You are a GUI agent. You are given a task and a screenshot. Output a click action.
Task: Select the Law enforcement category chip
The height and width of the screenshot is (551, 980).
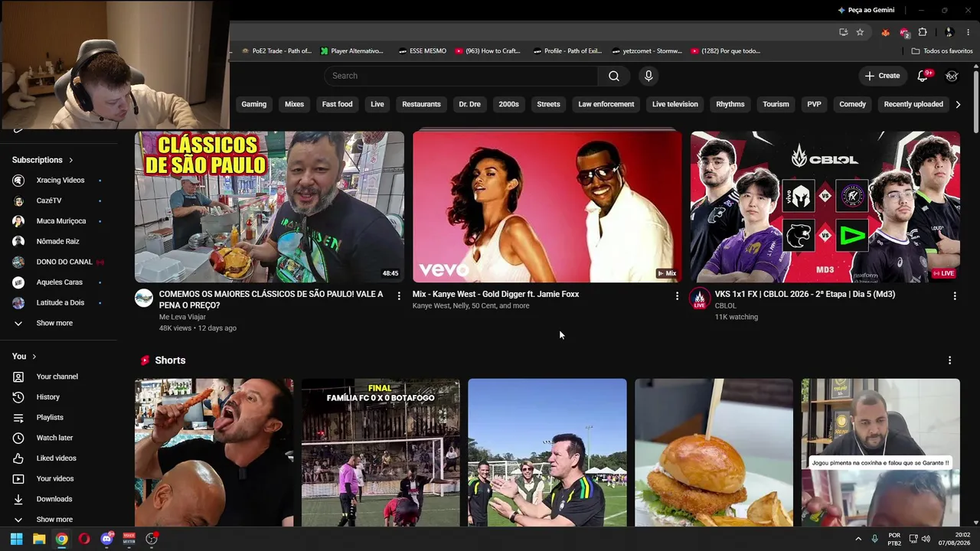(x=606, y=104)
